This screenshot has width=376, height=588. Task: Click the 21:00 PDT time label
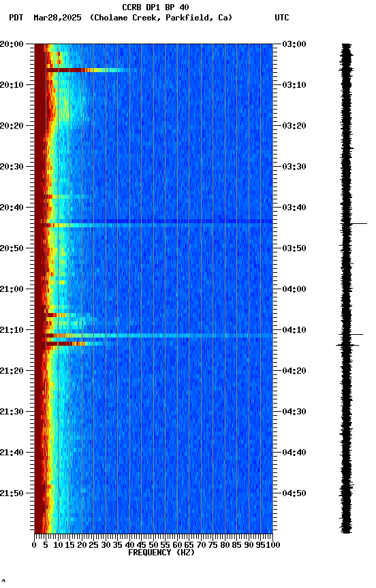(x=12, y=289)
